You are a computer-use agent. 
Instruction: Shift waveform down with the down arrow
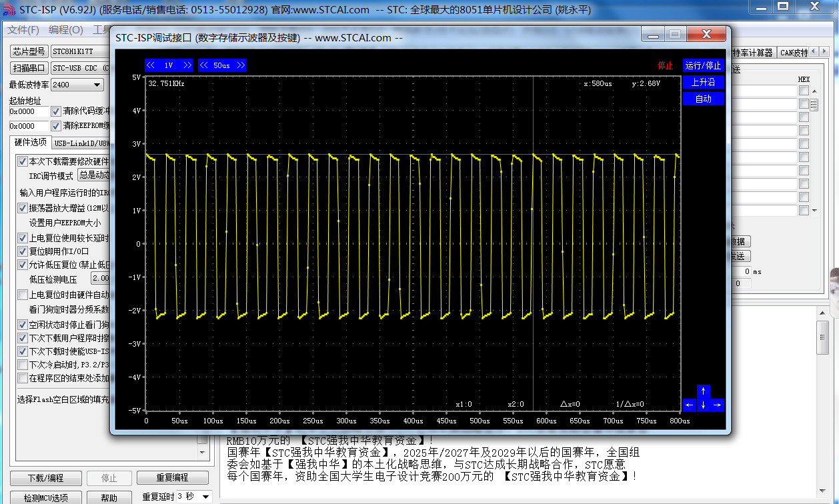pos(703,405)
